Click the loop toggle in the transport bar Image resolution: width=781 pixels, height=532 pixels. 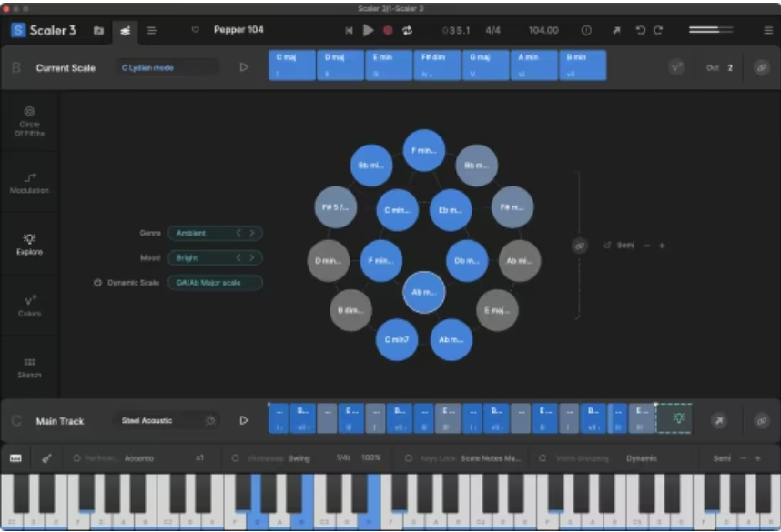407,29
